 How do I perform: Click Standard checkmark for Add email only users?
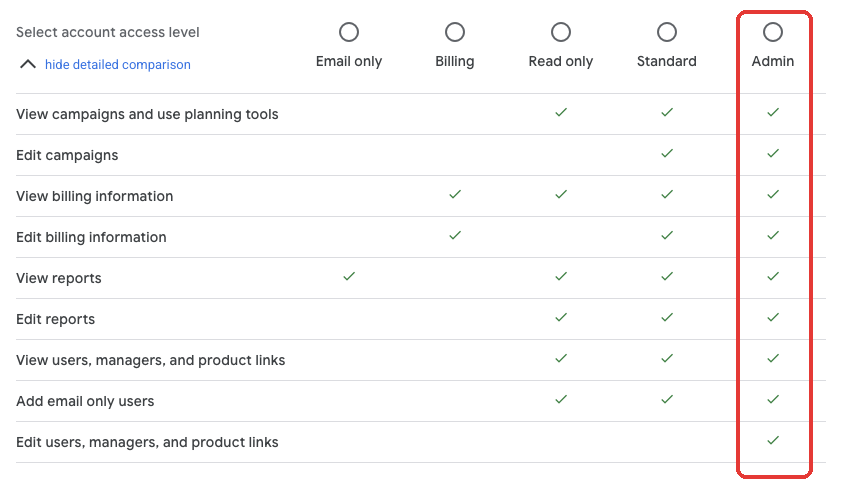click(667, 399)
